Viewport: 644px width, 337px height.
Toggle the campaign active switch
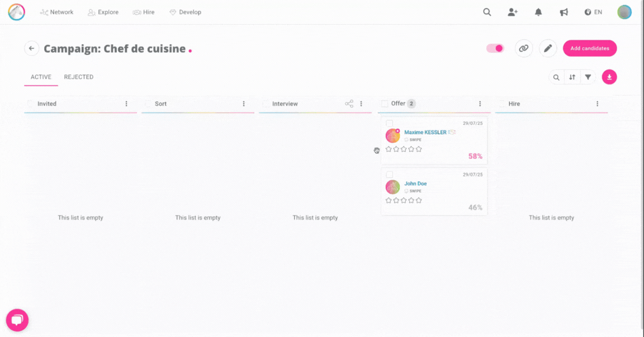click(495, 49)
